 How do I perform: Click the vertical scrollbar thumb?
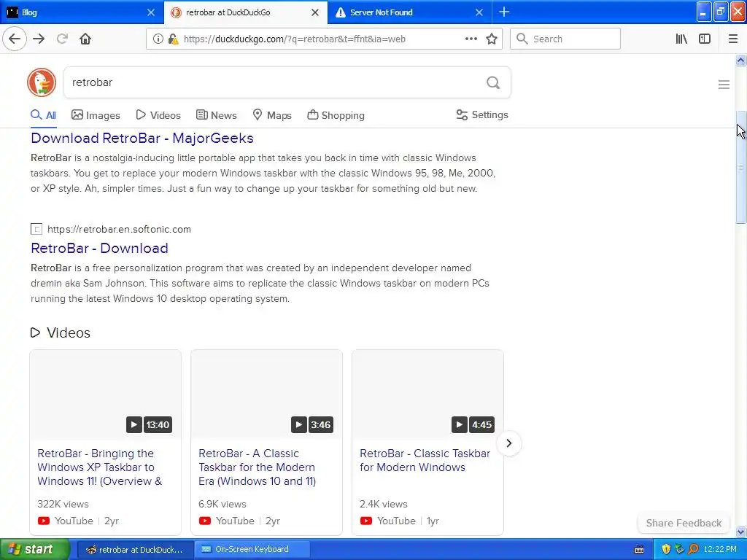point(740,167)
